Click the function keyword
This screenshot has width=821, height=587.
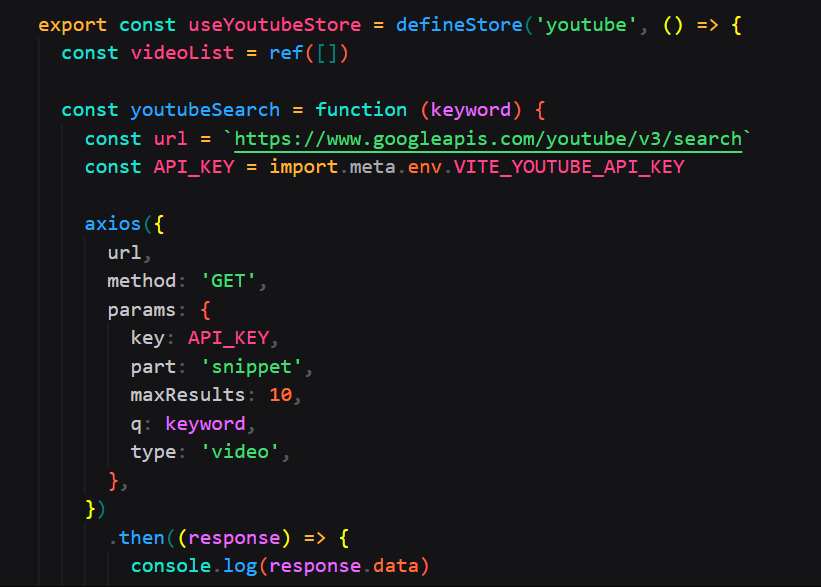361,110
